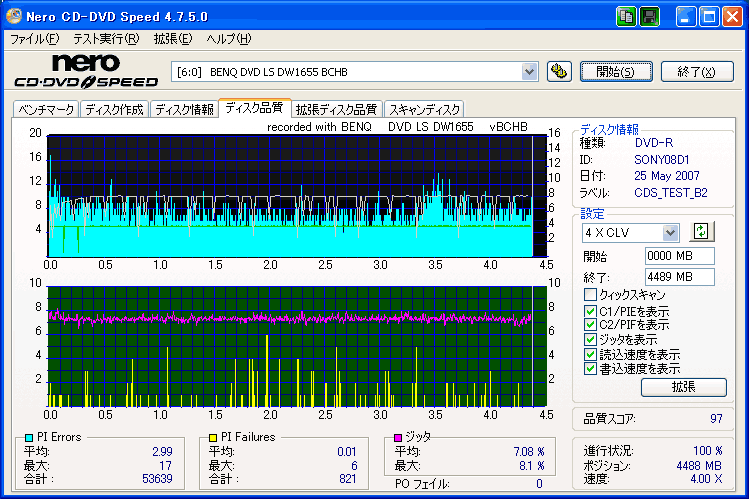Click the PI Failures lower graph area
This screenshot has height=499, width=749.
click(297, 346)
